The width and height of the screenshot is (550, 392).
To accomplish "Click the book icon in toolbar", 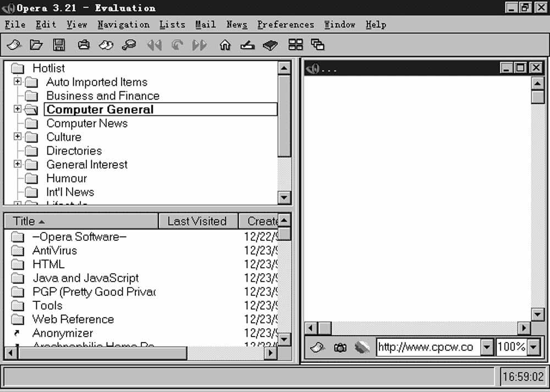I will click(x=270, y=45).
